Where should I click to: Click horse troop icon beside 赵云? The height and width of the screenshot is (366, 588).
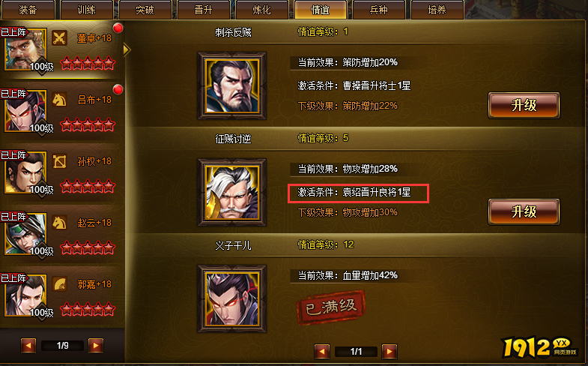click(59, 223)
